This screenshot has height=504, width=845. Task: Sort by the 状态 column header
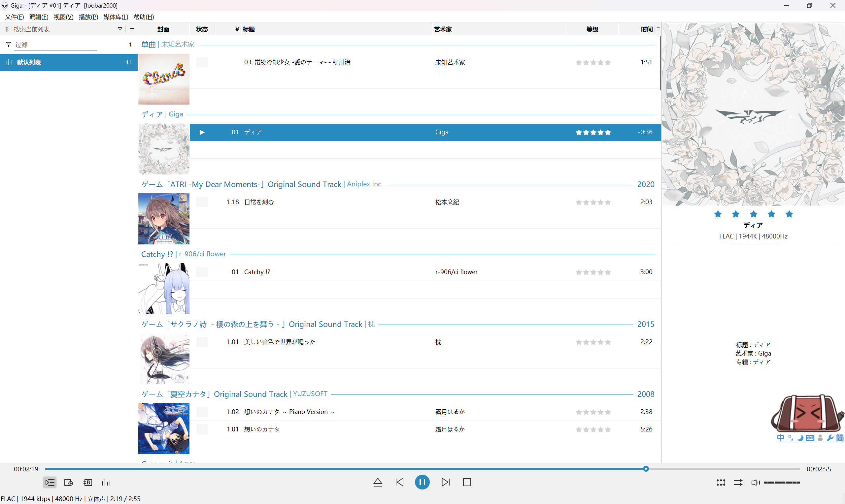pos(202,29)
